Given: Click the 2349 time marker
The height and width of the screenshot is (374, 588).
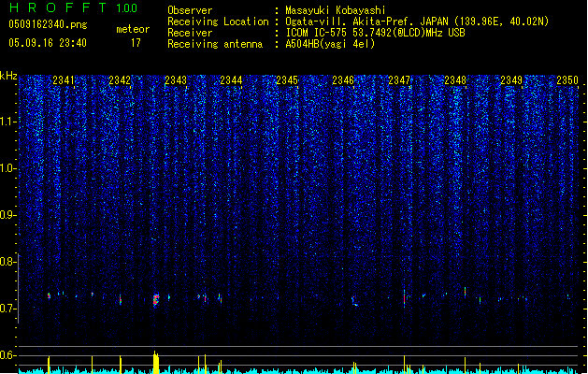Looking at the screenshot, I should coord(511,80).
